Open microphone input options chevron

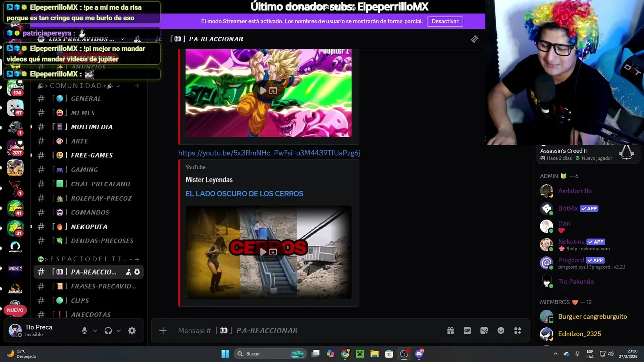pos(95,331)
